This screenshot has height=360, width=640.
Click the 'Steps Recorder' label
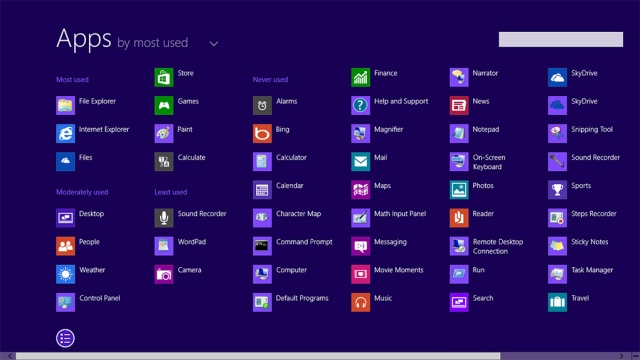[594, 214]
